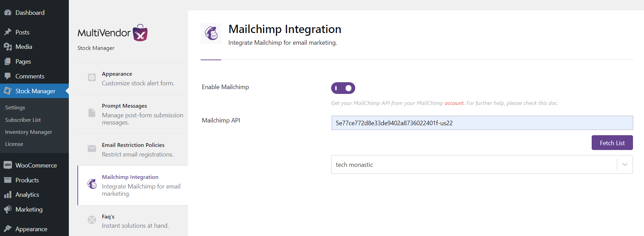Click the Enable Mailchimp label
Viewport: 644px width, 236px height.
[x=225, y=87]
